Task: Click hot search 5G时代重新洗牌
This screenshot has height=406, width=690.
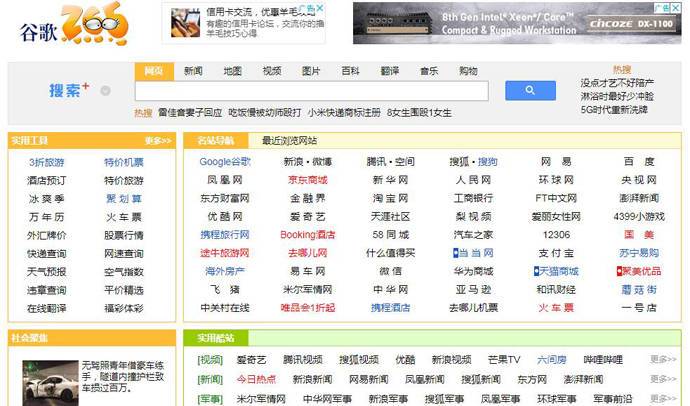Action: point(614,110)
